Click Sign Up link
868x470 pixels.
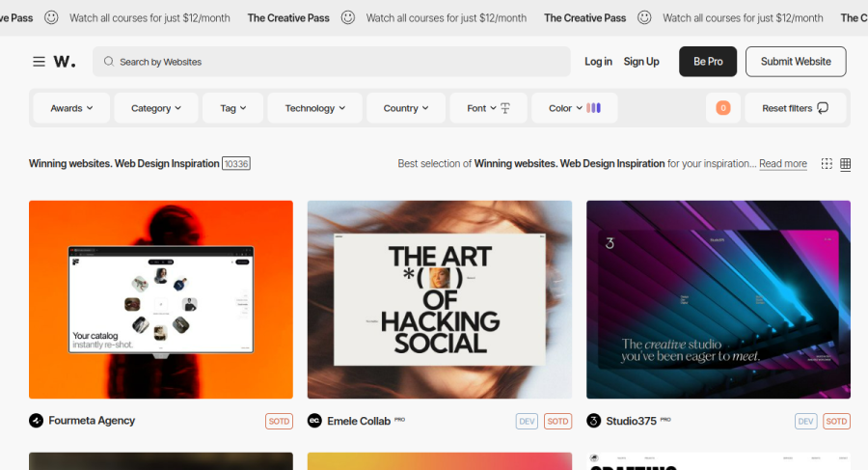641,62
